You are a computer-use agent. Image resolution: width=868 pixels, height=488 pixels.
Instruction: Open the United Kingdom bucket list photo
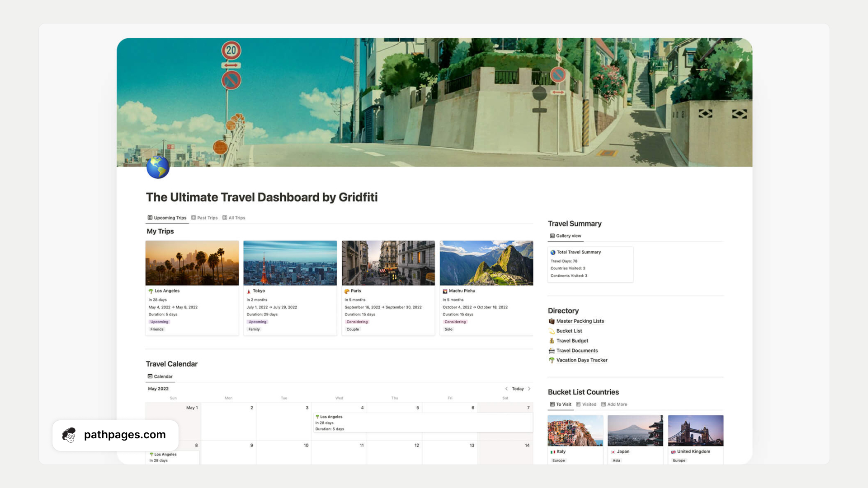pyautogui.click(x=696, y=431)
